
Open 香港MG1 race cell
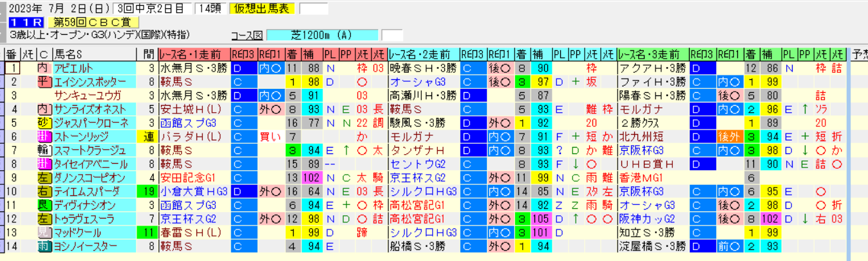click(652, 178)
